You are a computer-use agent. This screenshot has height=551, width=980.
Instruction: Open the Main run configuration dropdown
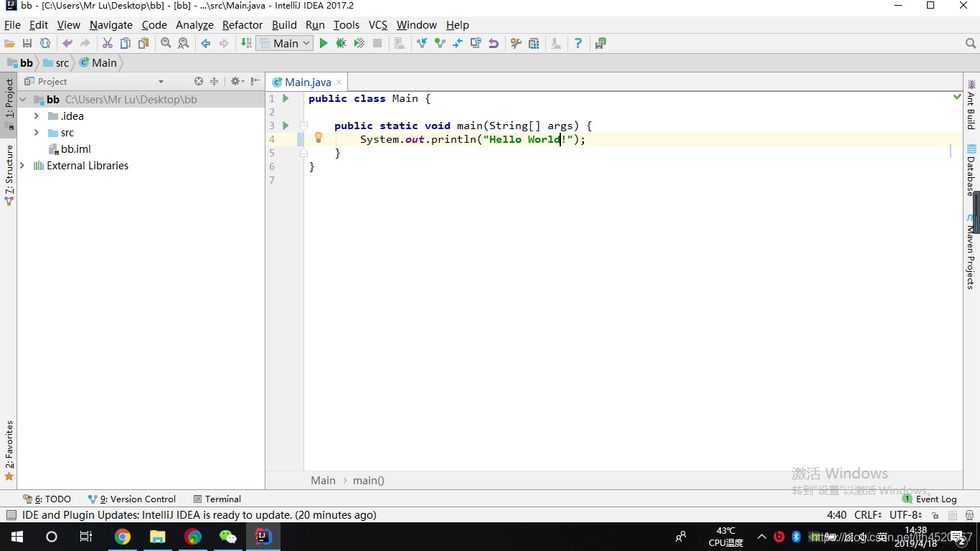point(285,44)
